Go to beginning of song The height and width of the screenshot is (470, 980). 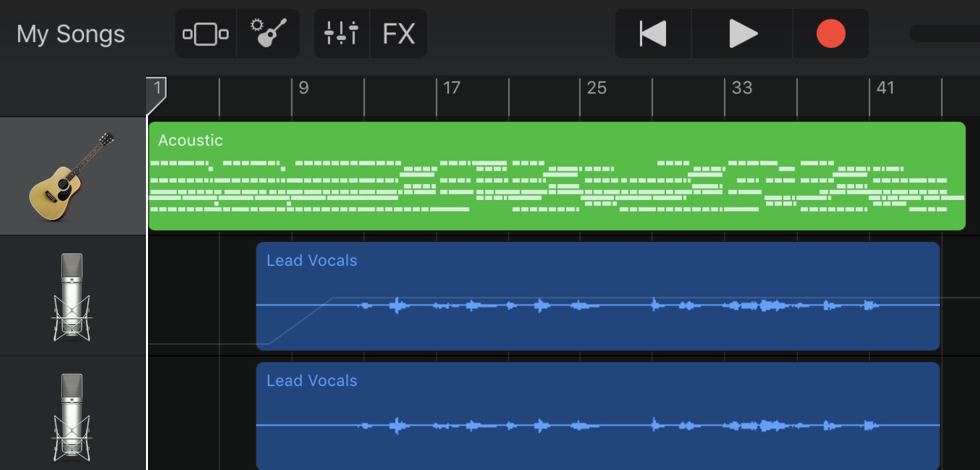point(653,33)
